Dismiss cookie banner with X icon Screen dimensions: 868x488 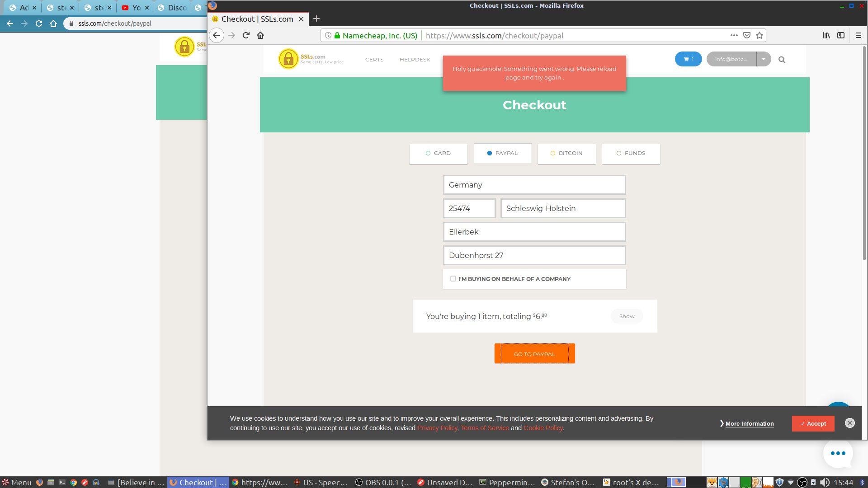tap(849, 423)
